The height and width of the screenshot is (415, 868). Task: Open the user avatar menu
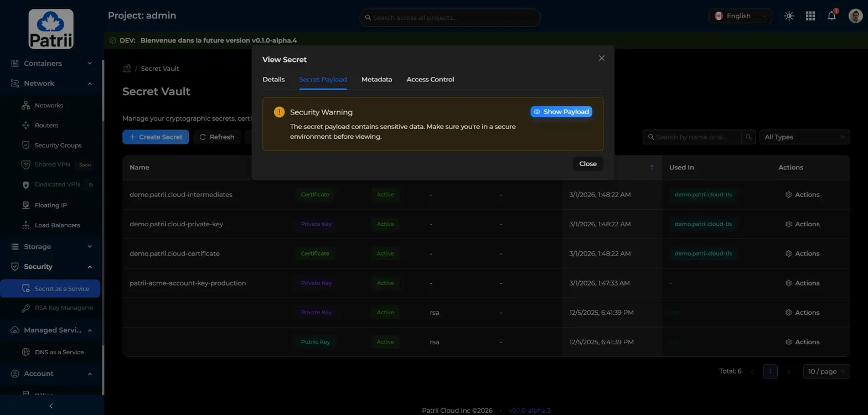pos(855,15)
